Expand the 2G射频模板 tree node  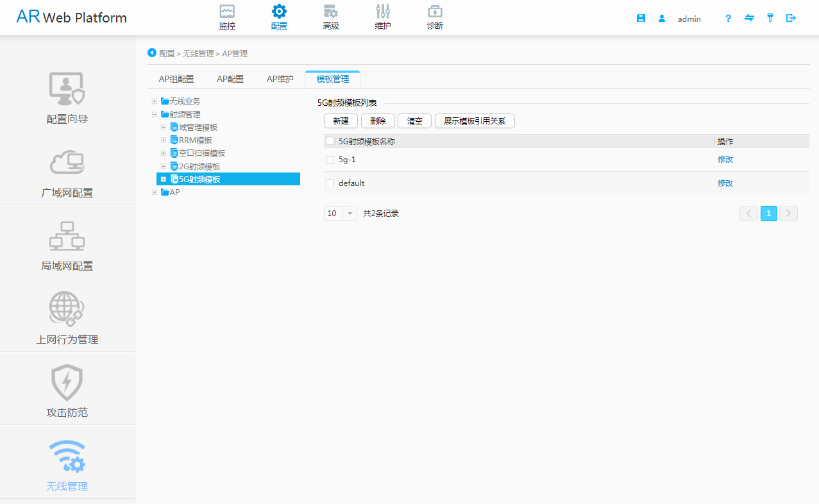tap(164, 165)
